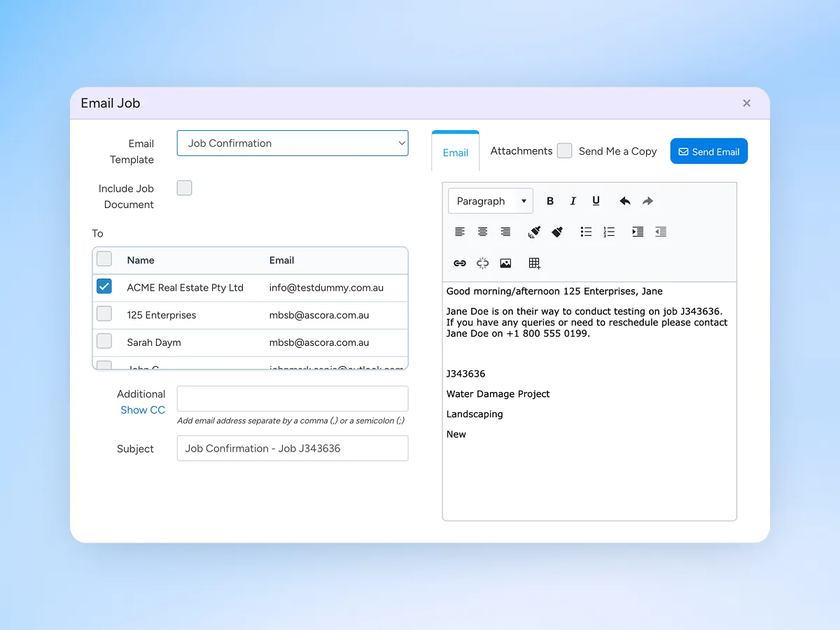Viewport: 840px width, 630px height.
Task: Apply italic formatting in the editor
Action: coord(573,201)
